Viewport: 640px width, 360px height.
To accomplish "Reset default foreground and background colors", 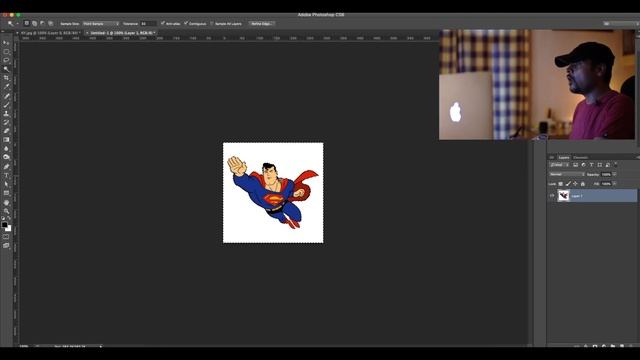I will pyautogui.click(x=3, y=218).
